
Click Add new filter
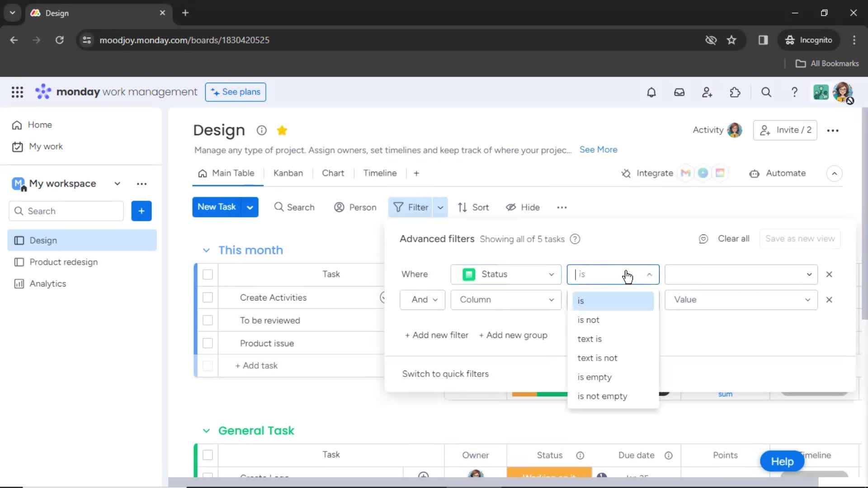(436, 335)
